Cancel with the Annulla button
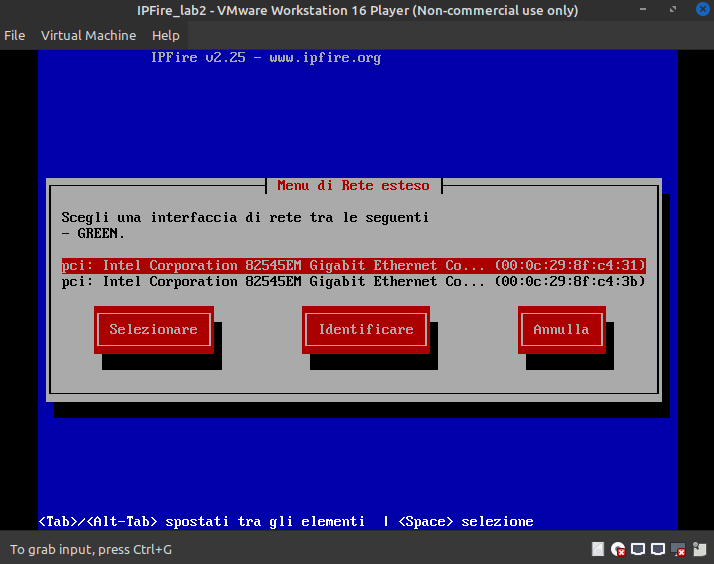Screen dimensions: 714x564 561,330
